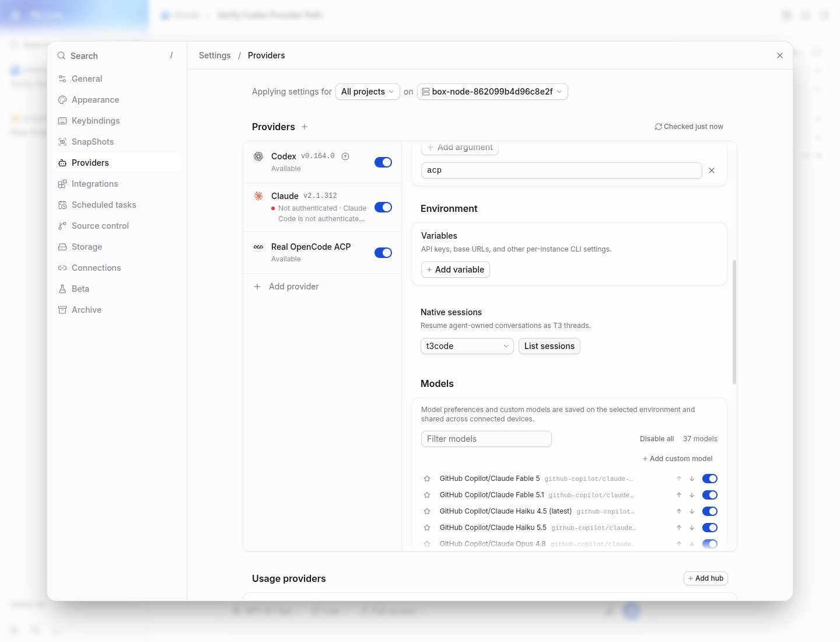
Task: Disable the Claude provider switch
Action: [383, 207]
